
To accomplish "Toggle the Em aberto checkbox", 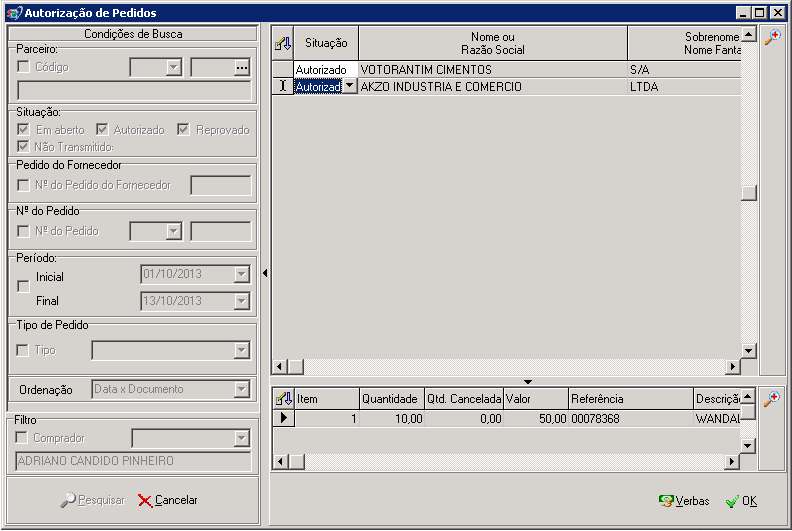I will click(23, 129).
